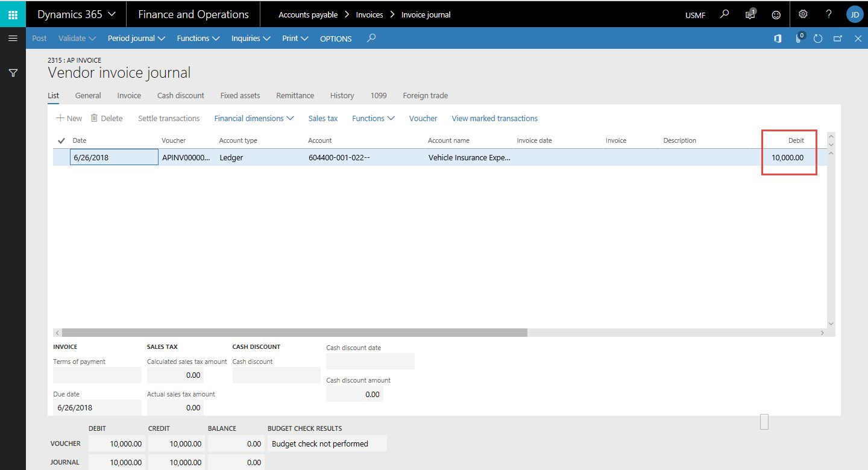Go to Invoices breadcrumb
The width and height of the screenshot is (868, 470).
coord(370,14)
